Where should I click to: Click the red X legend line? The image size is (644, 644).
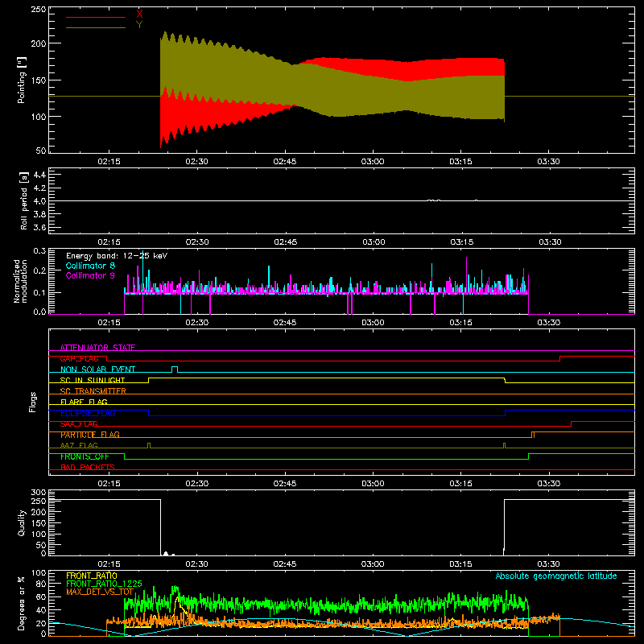click(96, 17)
